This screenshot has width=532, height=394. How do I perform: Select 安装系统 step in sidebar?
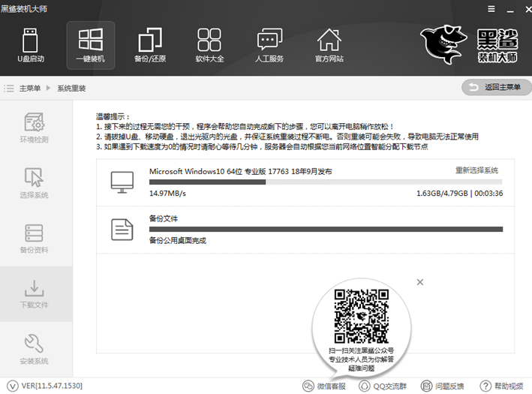pos(35,350)
